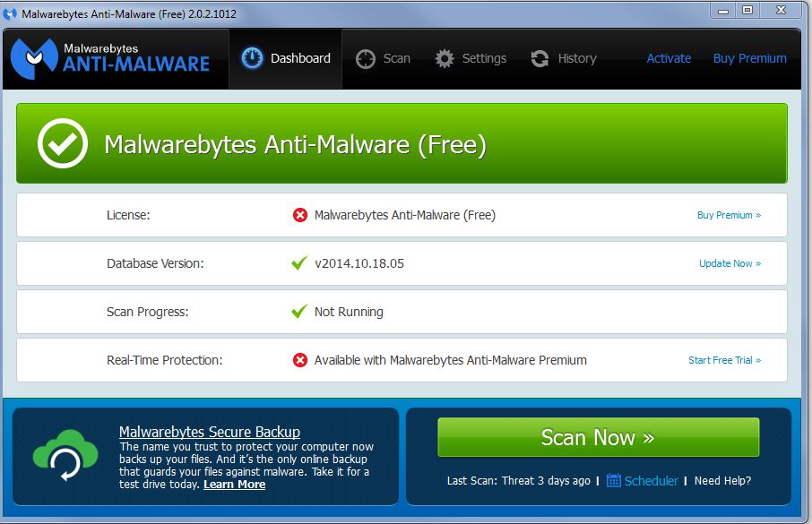Close the Malwarebytes window
Viewport: 812px width, 524px height.
(782, 11)
